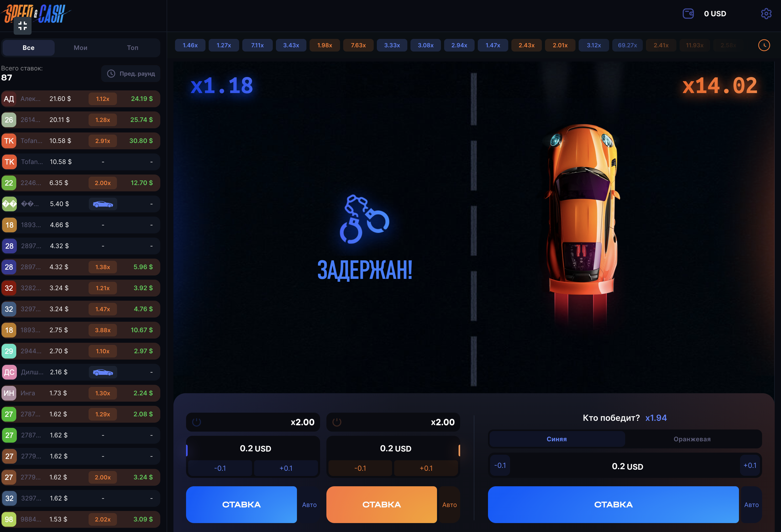Enable Авто beside orange СТАВКА button

coord(449,505)
